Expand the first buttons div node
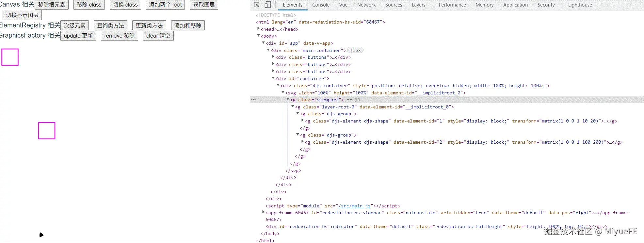The height and width of the screenshot is (243, 644). (x=273, y=57)
